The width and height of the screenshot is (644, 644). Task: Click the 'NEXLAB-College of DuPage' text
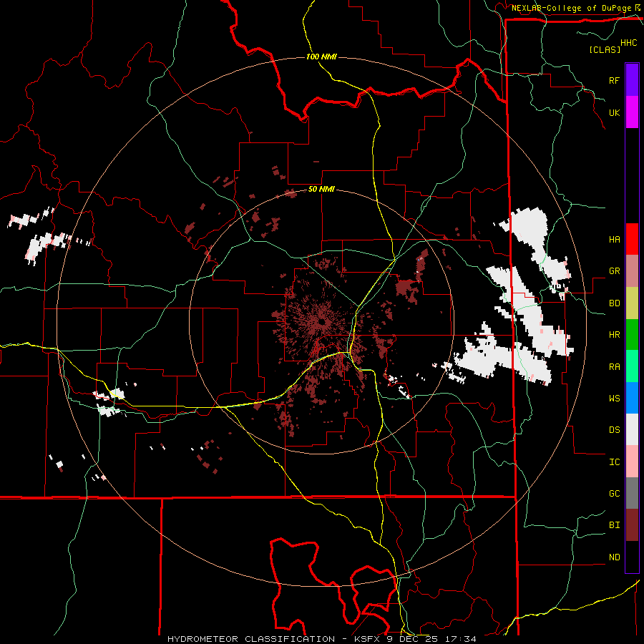[x=572, y=8]
